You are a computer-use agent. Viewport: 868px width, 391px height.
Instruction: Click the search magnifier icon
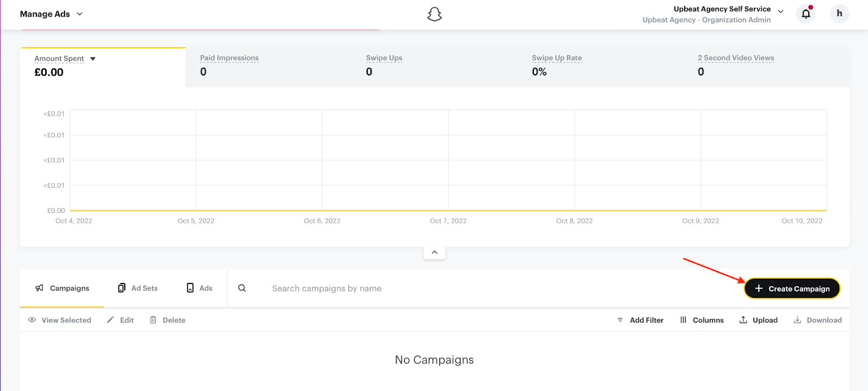[242, 288]
